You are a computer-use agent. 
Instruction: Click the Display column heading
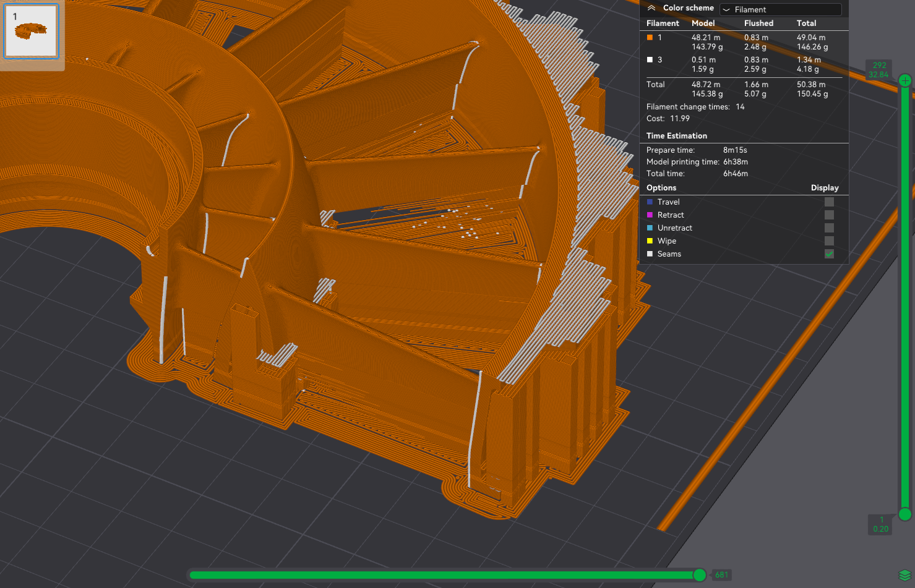pyautogui.click(x=825, y=188)
